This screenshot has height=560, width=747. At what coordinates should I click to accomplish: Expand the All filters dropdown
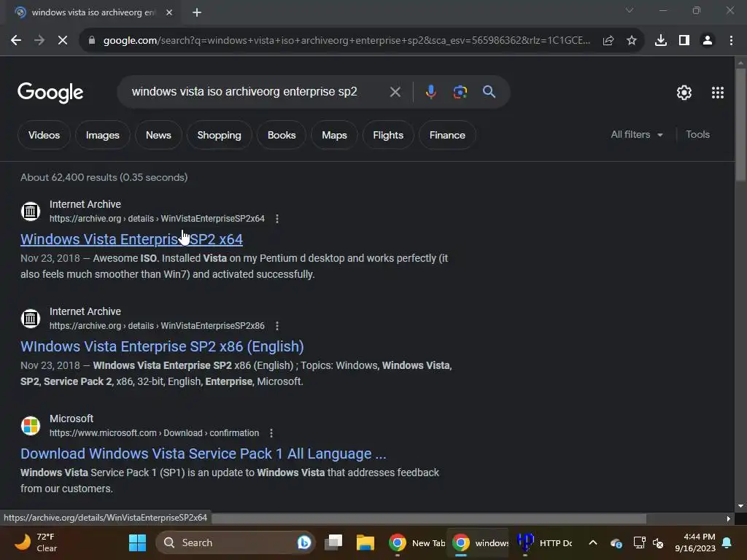pyautogui.click(x=637, y=135)
